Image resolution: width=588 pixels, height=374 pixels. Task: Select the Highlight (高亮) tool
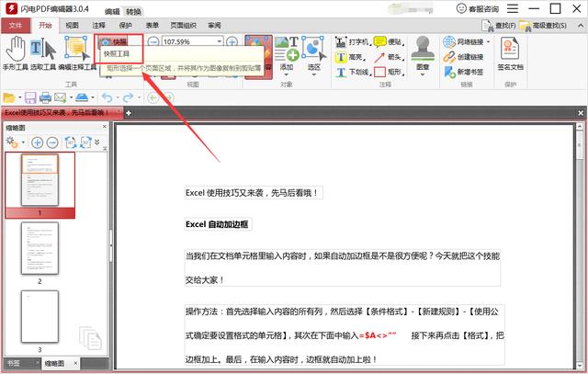point(350,57)
